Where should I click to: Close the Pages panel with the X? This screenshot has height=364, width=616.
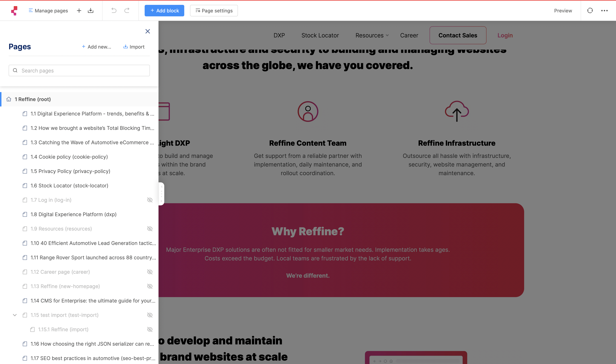click(148, 31)
